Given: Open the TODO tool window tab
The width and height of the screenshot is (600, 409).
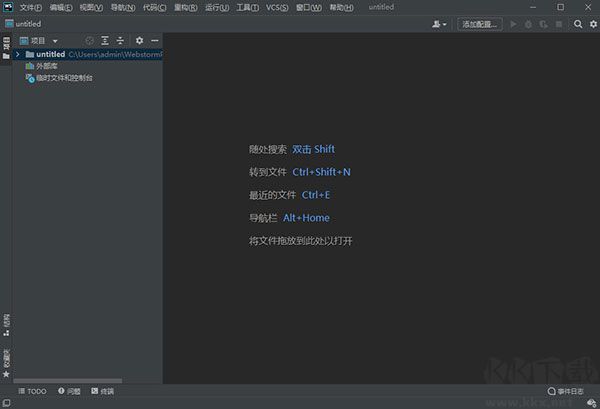Looking at the screenshot, I should pyautogui.click(x=33, y=391).
